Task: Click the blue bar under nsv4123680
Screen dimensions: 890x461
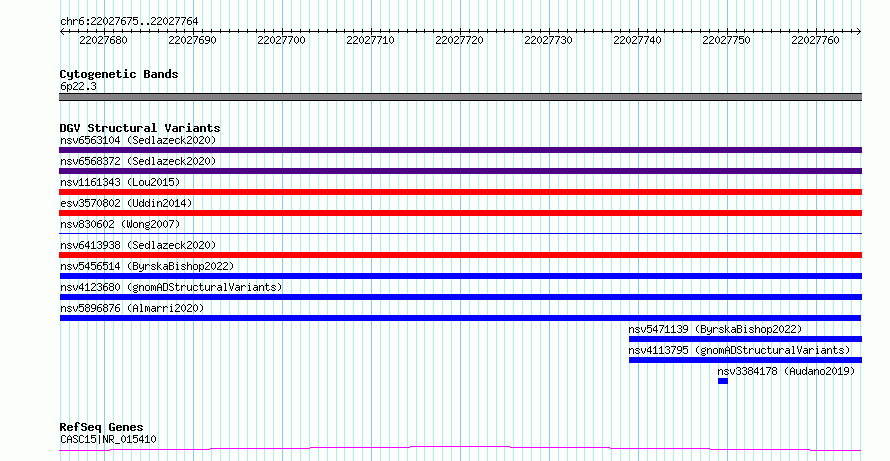Action: point(460,297)
